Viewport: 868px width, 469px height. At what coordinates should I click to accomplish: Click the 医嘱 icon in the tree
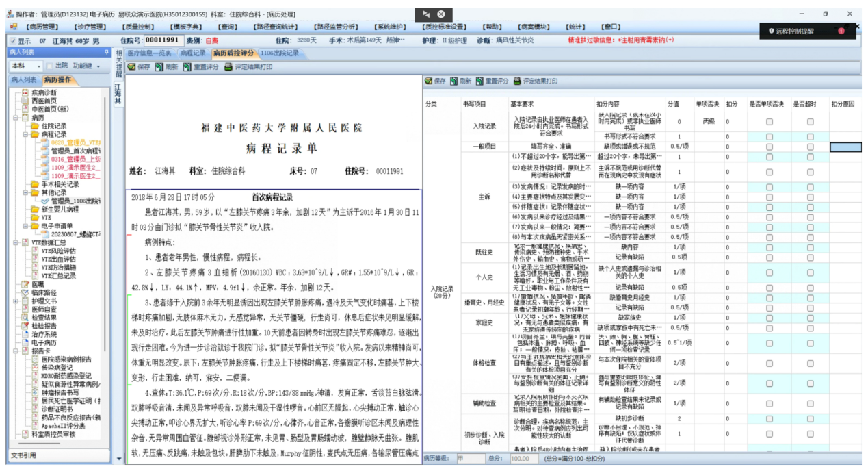25,283
